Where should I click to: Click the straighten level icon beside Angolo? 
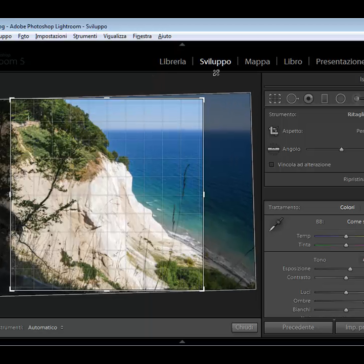tap(274, 149)
